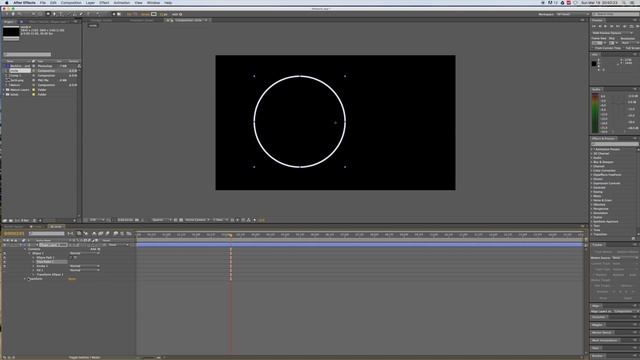Viewport: 640px width, 360px height.
Task: Toggle visibility of Ellipse 1 group
Action: click(x=5, y=253)
